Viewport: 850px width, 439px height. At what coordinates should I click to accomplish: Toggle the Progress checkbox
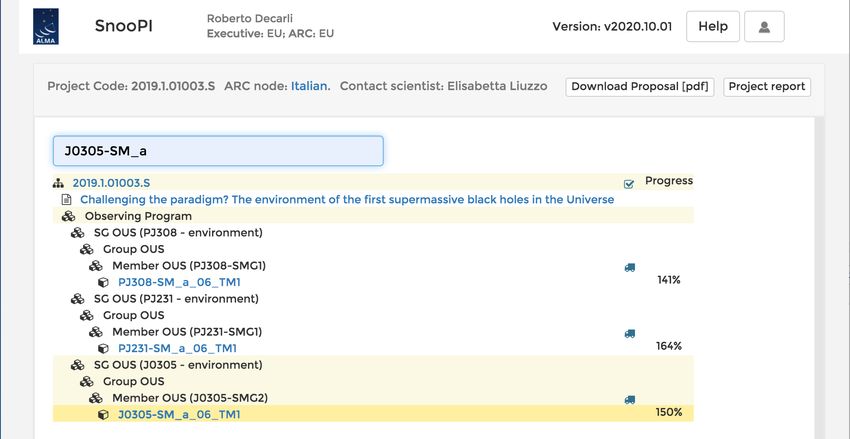629,184
